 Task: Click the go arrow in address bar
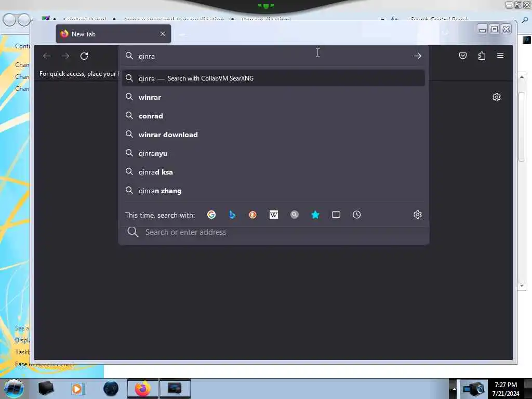pyautogui.click(x=417, y=56)
